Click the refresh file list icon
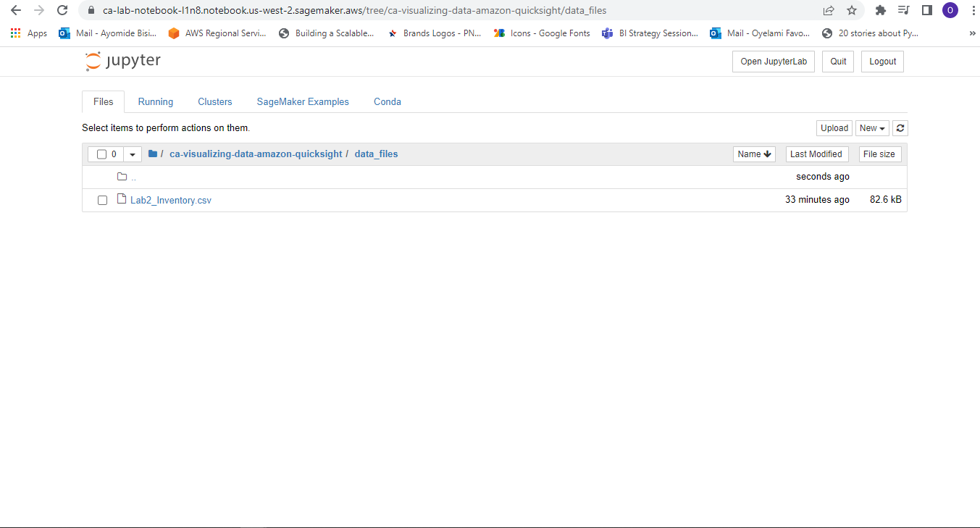The height and width of the screenshot is (528, 980). tap(900, 127)
